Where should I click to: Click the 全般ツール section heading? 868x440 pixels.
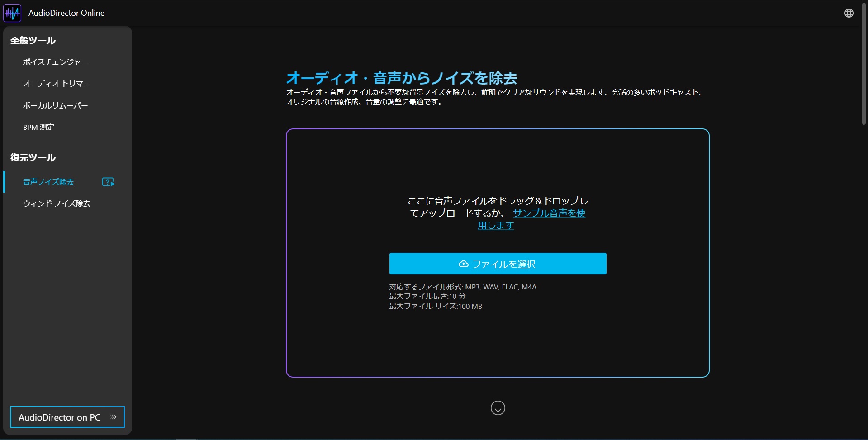(x=33, y=41)
